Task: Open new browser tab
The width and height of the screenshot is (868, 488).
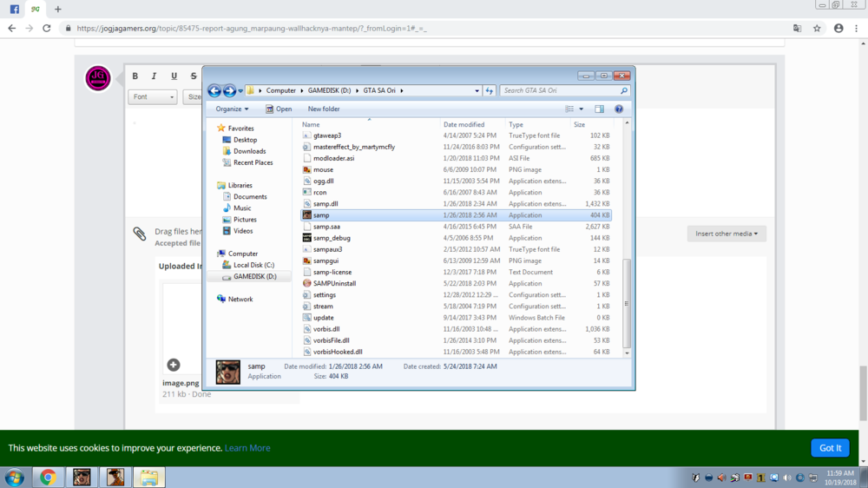Action: coord(57,10)
